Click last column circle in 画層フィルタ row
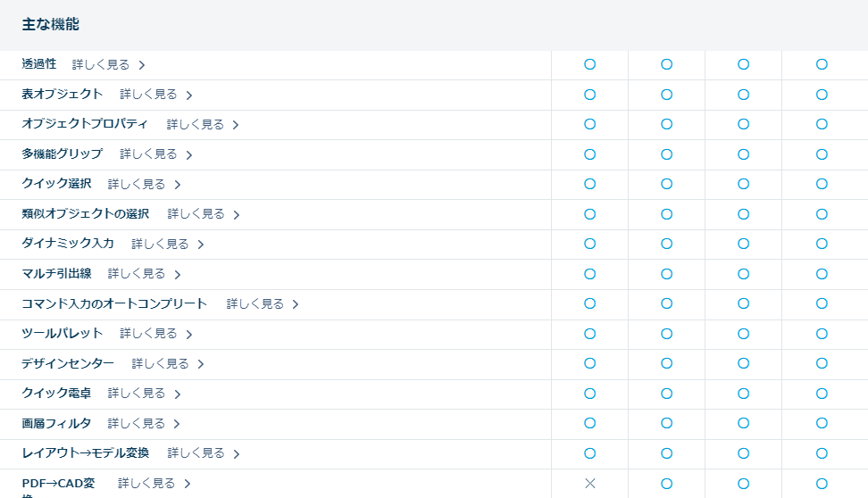 [822, 423]
